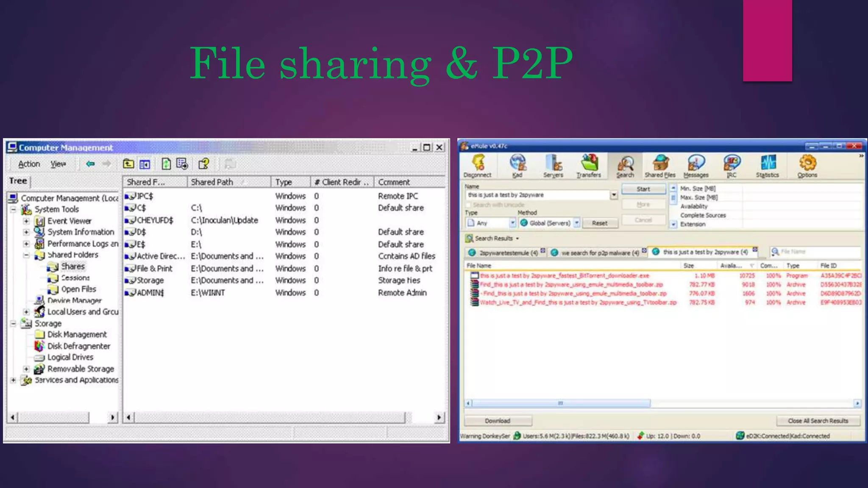
Task: Click the search Name input field
Action: pos(537,195)
